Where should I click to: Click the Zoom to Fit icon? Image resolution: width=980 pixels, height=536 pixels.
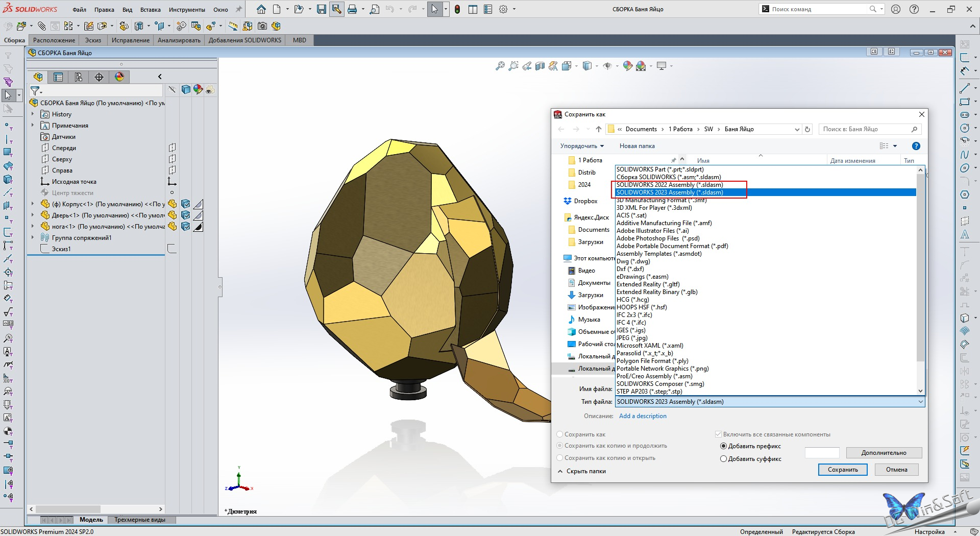(x=500, y=66)
